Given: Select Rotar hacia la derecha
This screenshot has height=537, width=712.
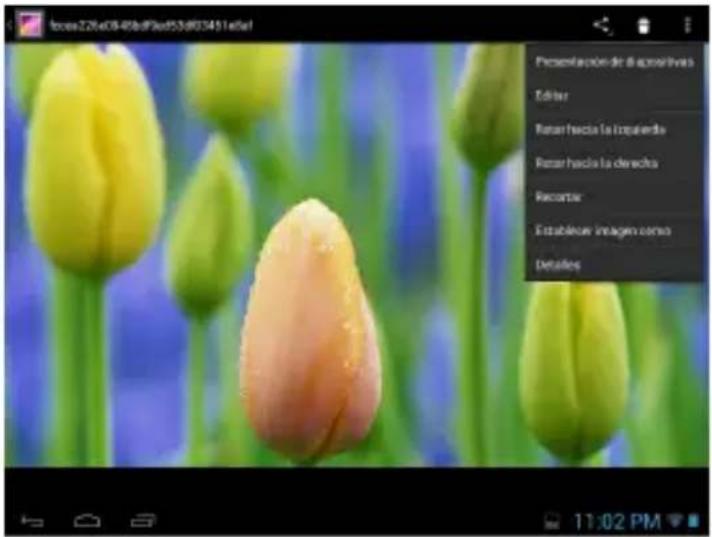Looking at the screenshot, I should pos(614,163).
